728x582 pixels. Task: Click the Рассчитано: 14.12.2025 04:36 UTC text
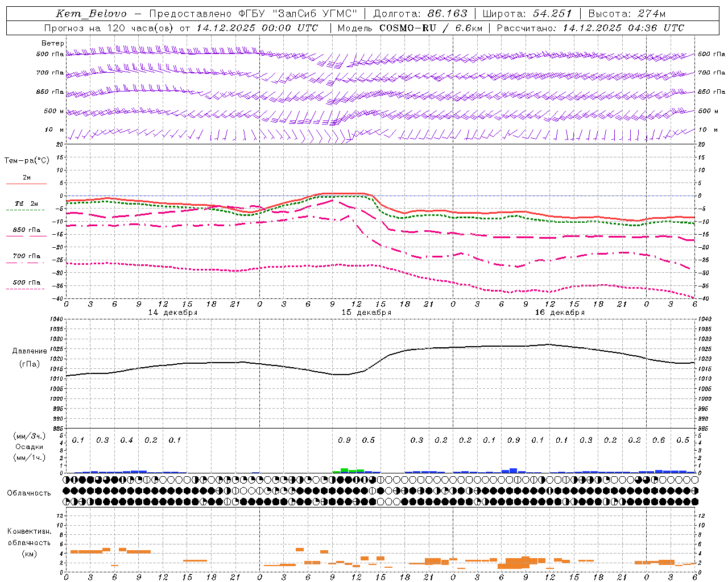click(590, 28)
